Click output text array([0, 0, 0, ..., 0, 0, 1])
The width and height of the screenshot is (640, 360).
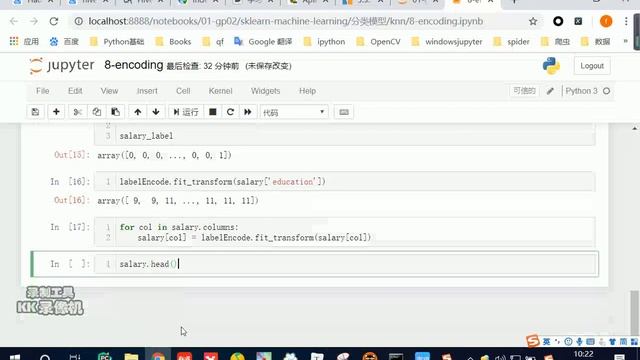coord(164,155)
